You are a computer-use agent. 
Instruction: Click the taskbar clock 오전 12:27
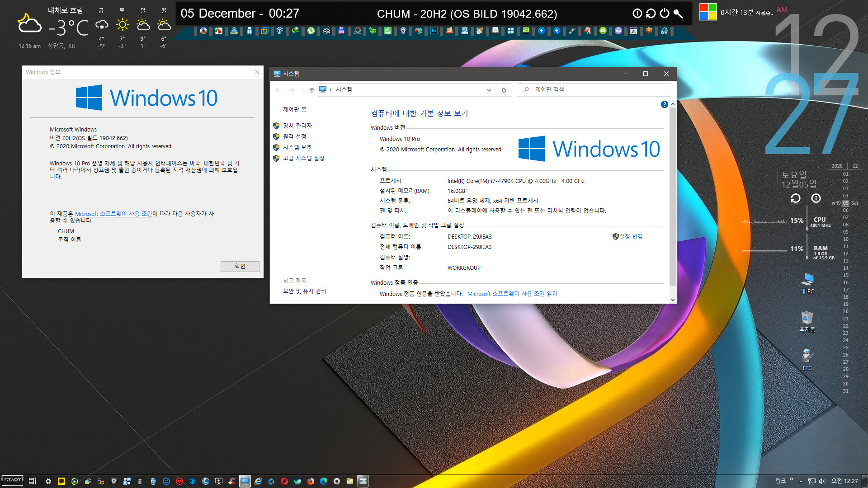pyautogui.click(x=844, y=481)
